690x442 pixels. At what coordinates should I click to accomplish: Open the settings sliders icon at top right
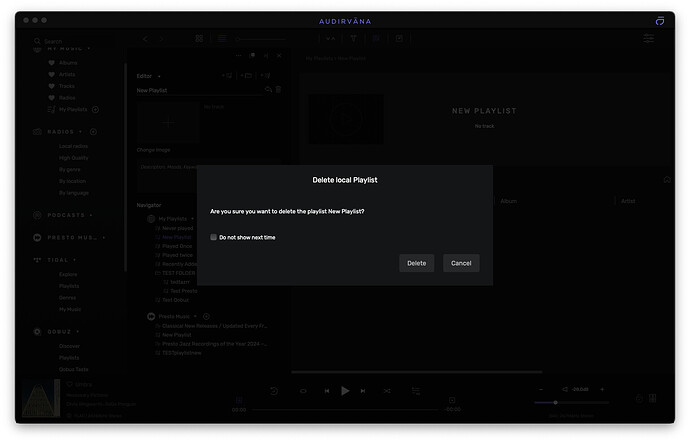click(649, 39)
